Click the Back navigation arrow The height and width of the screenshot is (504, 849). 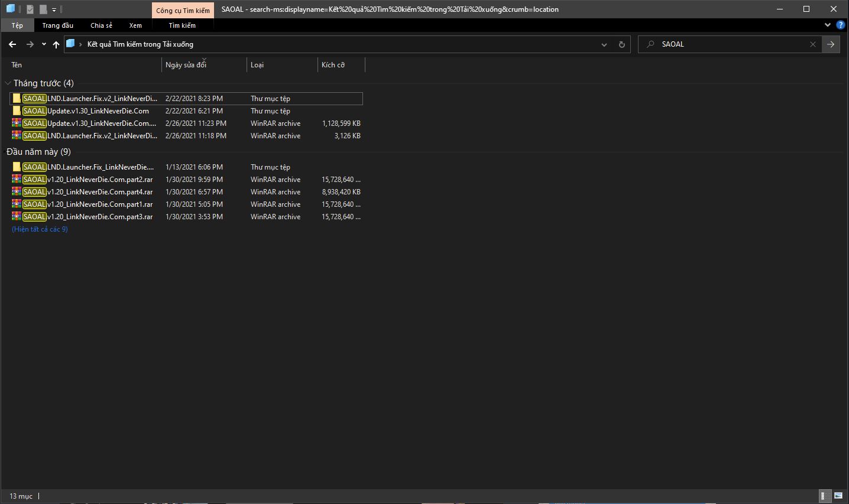coord(12,44)
